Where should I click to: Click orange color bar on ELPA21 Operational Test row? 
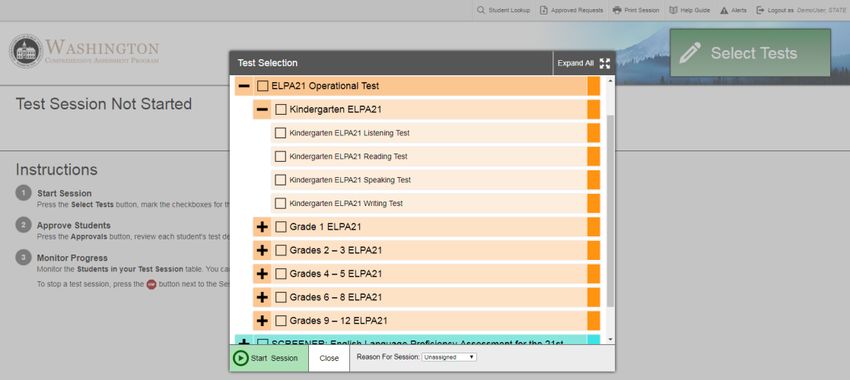pyautogui.click(x=594, y=86)
